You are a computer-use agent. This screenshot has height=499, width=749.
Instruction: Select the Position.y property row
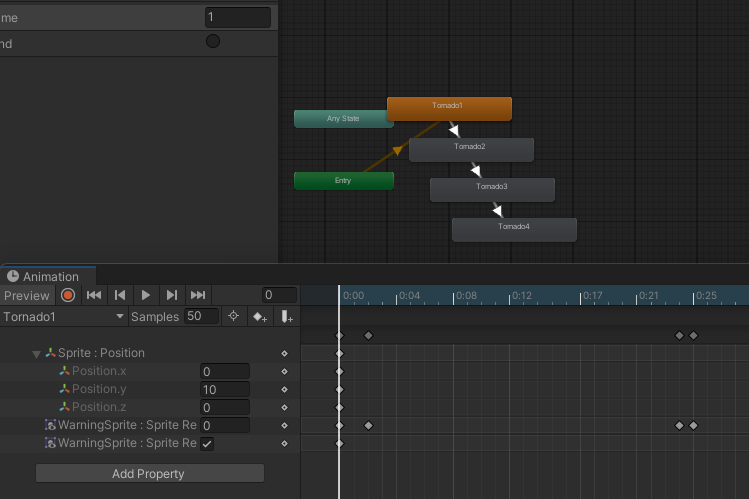(x=150, y=390)
